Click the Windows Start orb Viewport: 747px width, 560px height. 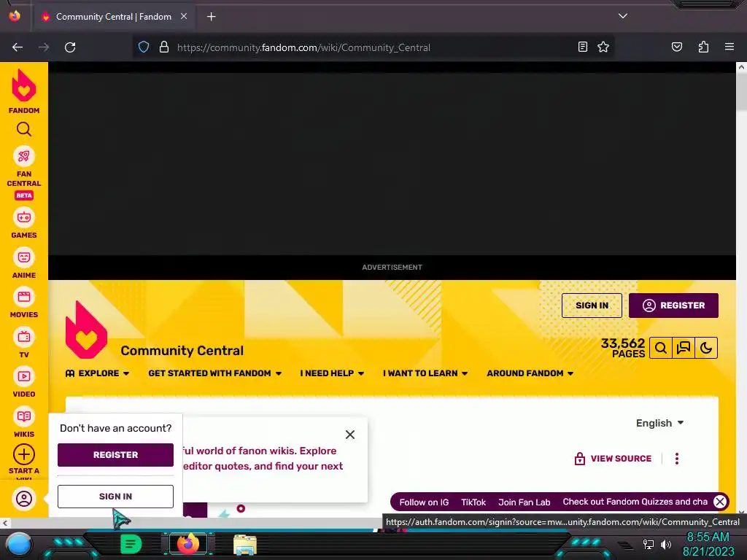point(20,544)
